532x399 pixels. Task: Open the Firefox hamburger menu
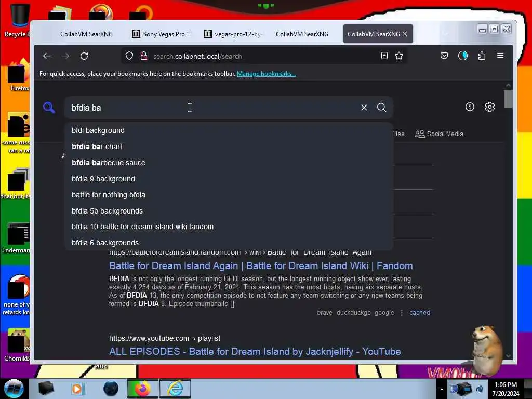[500, 56]
